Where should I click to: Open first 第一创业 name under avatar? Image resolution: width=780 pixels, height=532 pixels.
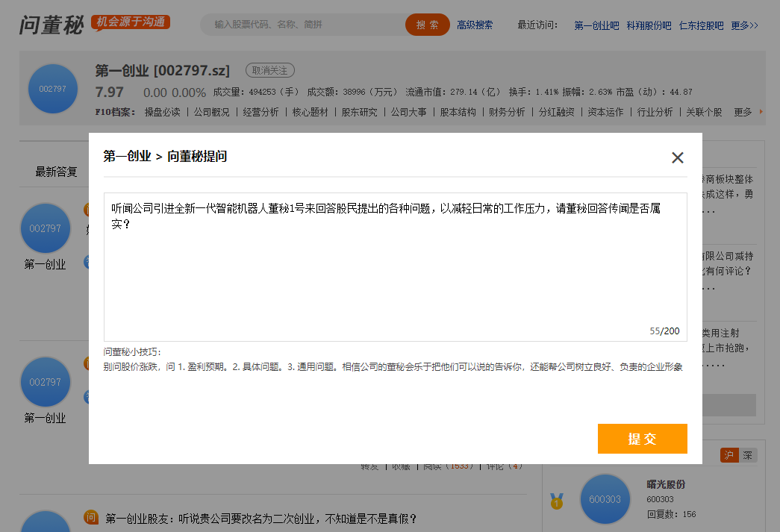[45, 265]
